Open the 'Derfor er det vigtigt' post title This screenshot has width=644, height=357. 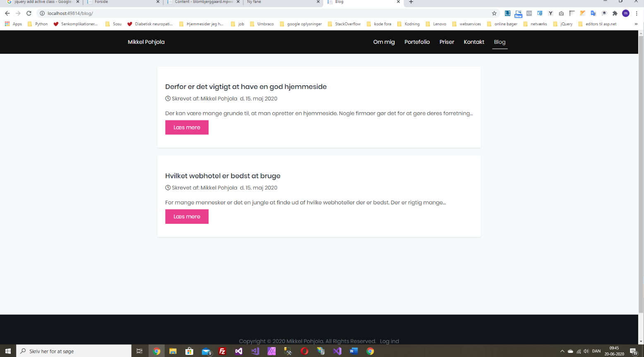point(246,87)
